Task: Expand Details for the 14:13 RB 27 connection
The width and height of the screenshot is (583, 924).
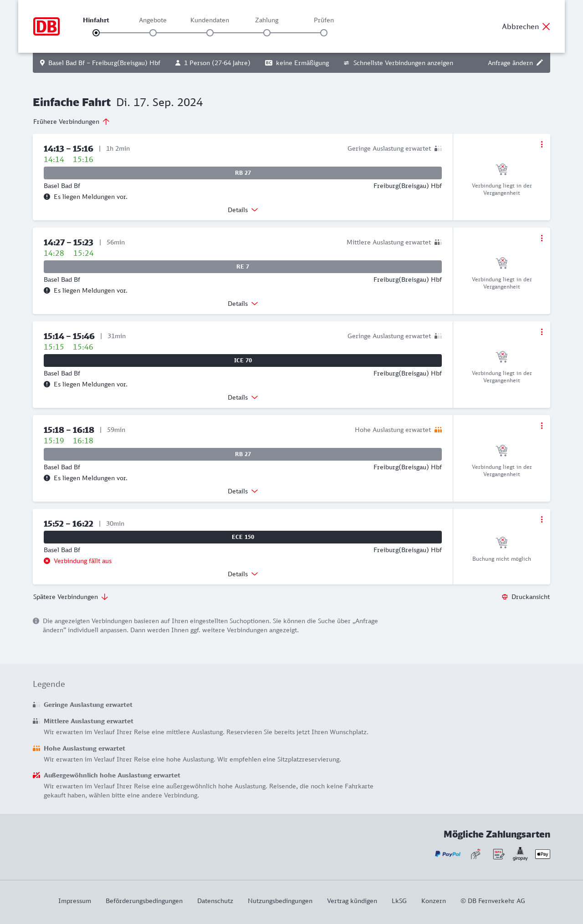Action: [243, 210]
